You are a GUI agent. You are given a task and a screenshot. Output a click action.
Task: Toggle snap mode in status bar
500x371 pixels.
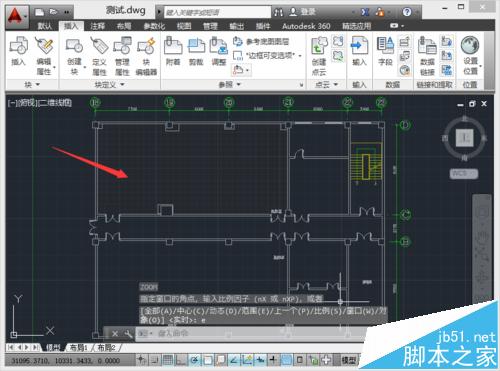point(155,360)
